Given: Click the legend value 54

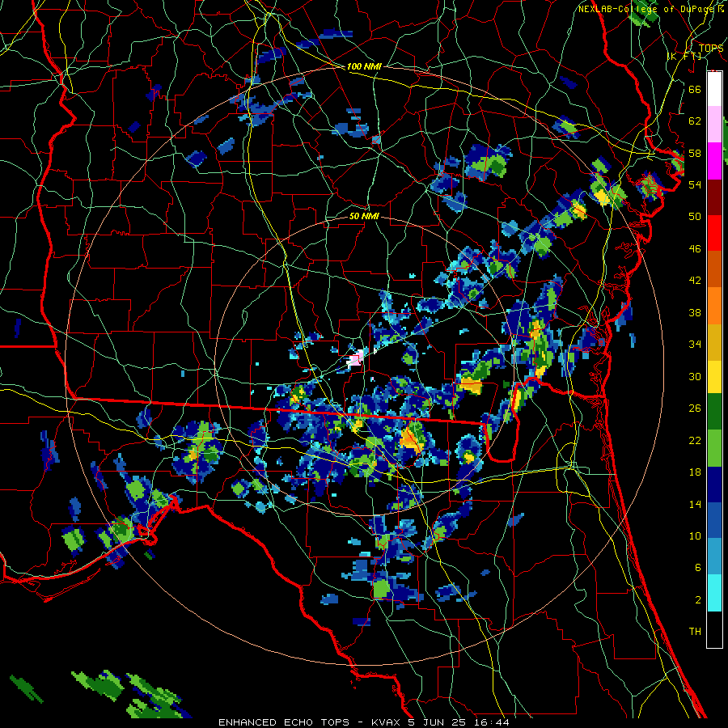Looking at the screenshot, I should tap(695, 184).
